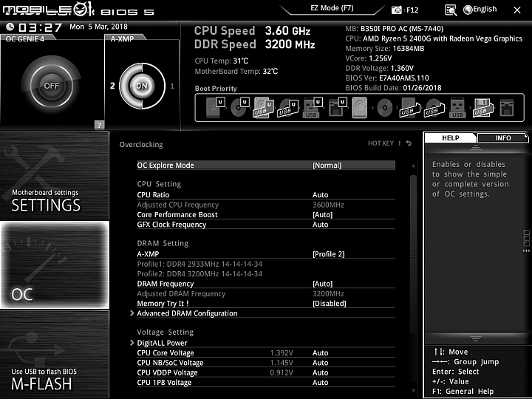Switch to EZ Mode (F7)
The height and width of the screenshot is (399, 532).
coord(332,8)
